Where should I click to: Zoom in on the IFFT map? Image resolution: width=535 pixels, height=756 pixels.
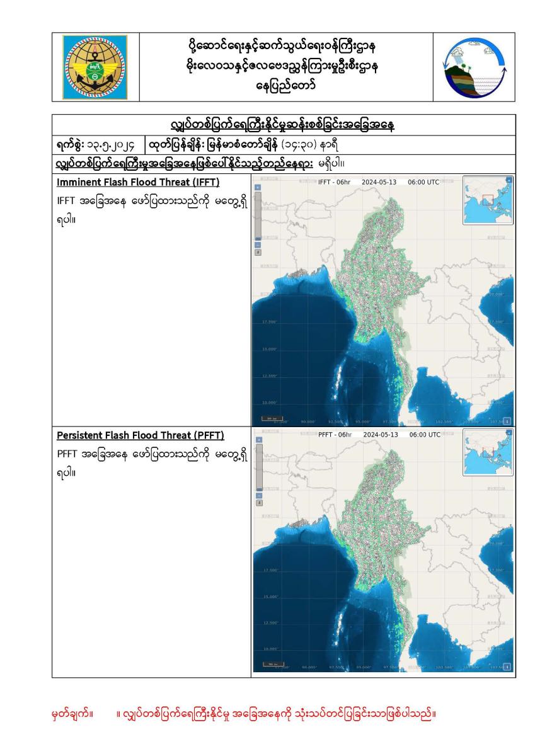pyautogui.click(x=258, y=188)
